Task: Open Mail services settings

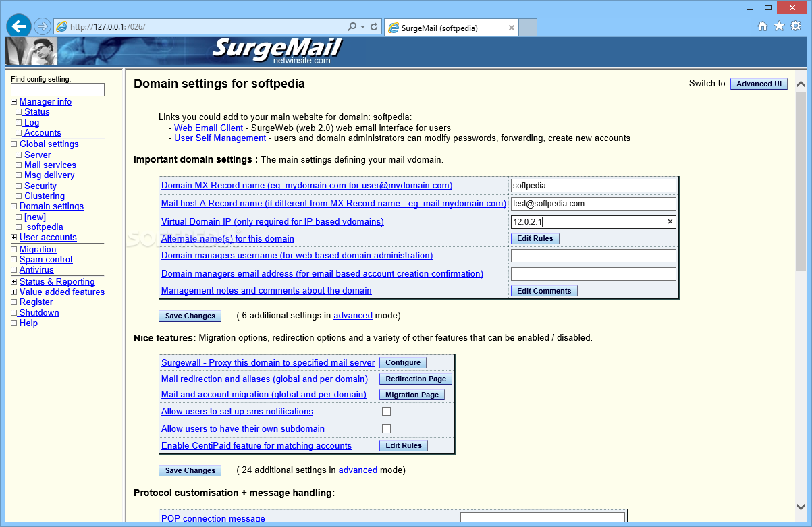Action: coord(49,165)
